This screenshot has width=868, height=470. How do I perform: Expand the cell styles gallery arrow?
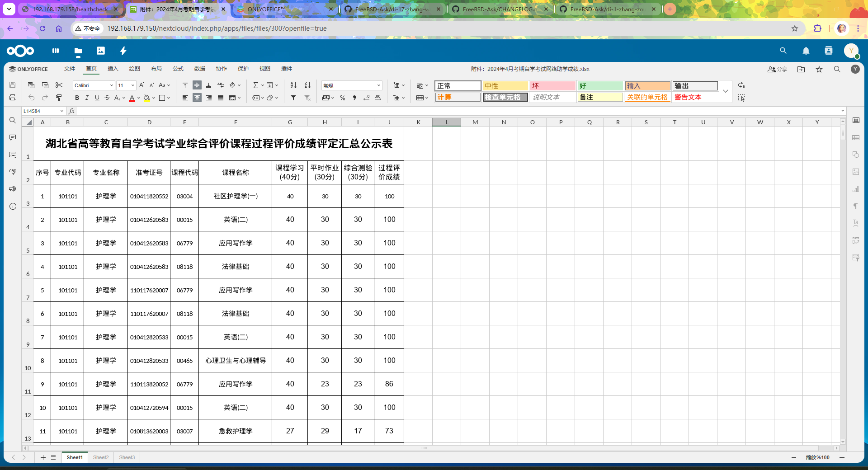pos(726,91)
